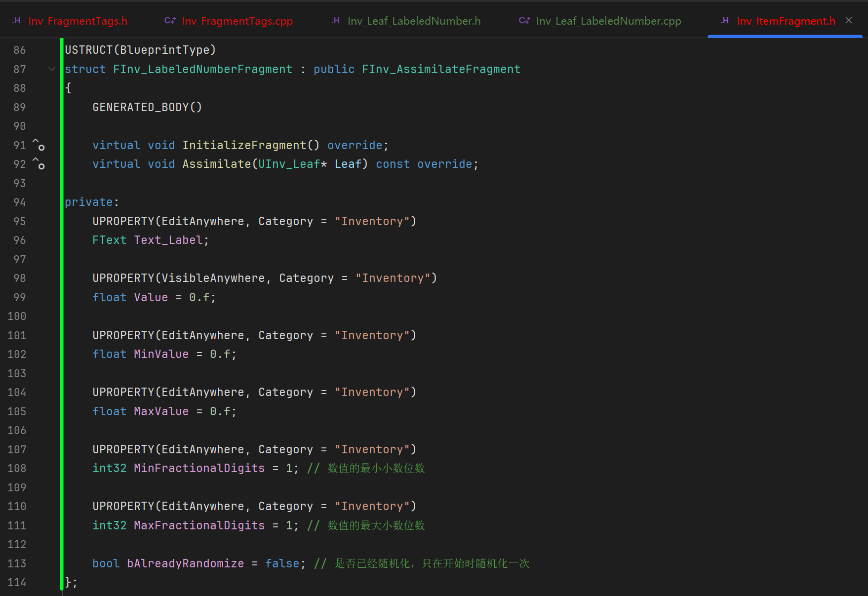The height and width of the screenshot is (596, 868).
Task: Collapse the FInv_LabeledNumberFragment struct at line 87
Action: [x=52, y=69]
